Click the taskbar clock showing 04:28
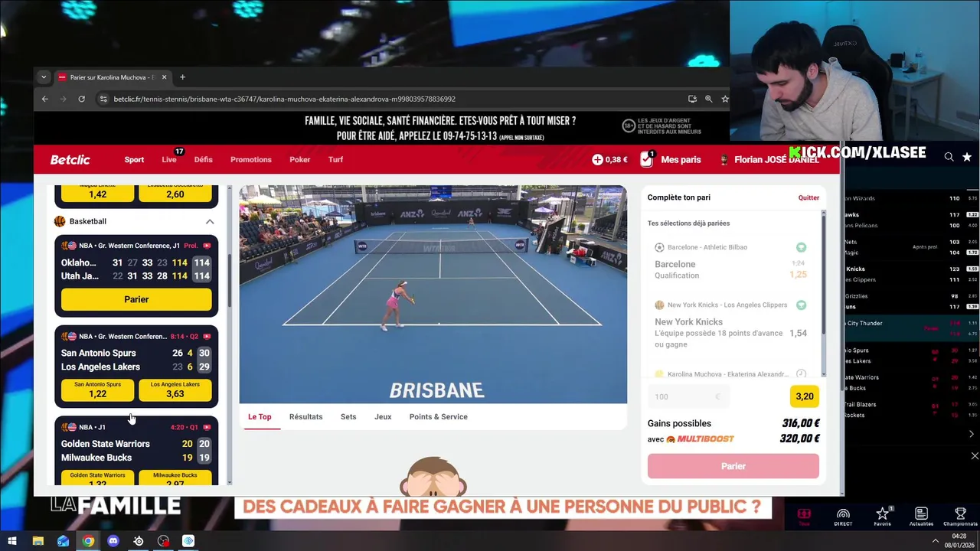Screen dimensions: 980x551 pos(959,541)
